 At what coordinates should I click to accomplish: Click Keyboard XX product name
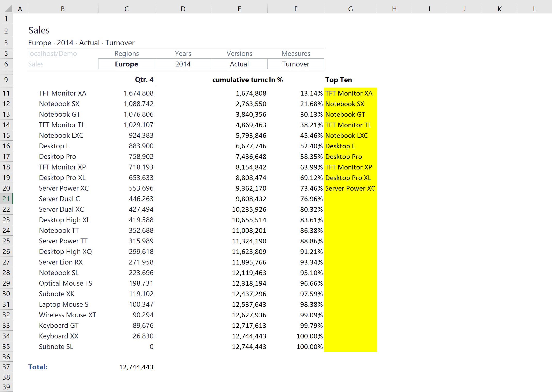tap(58, 336)
